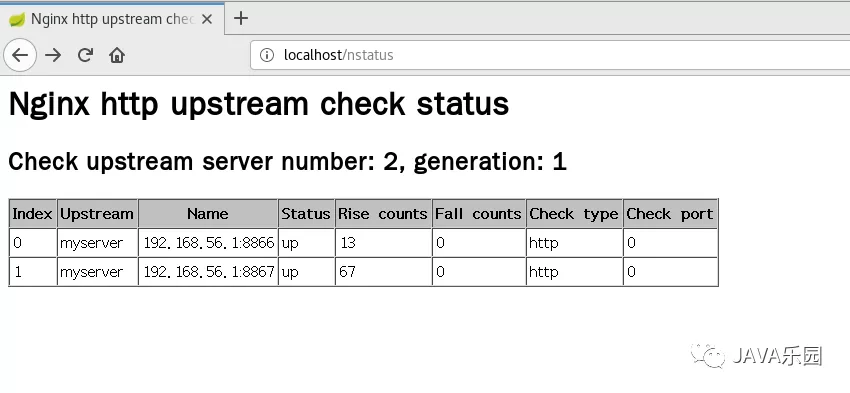Click rise count value 67
This screenshot has width=850, height=393.
[x=347, y=271]
